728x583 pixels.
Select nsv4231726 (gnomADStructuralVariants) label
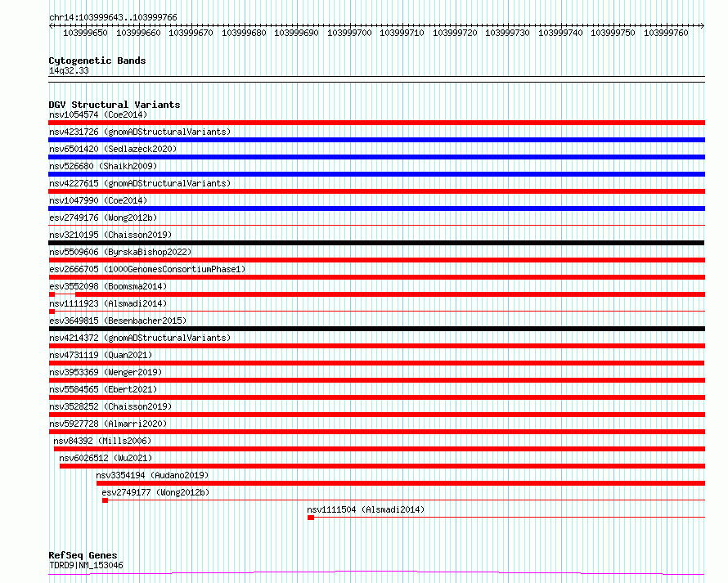[x=140, y=132]
